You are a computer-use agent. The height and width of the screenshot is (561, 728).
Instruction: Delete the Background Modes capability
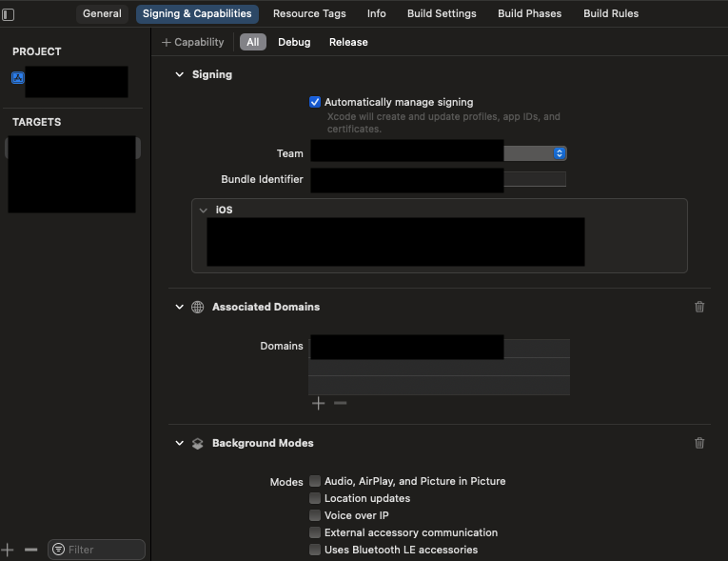tap(699, 443)
